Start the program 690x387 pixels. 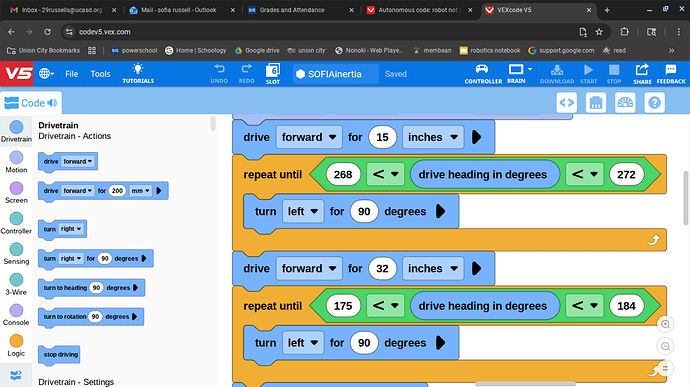click(588, 74)
